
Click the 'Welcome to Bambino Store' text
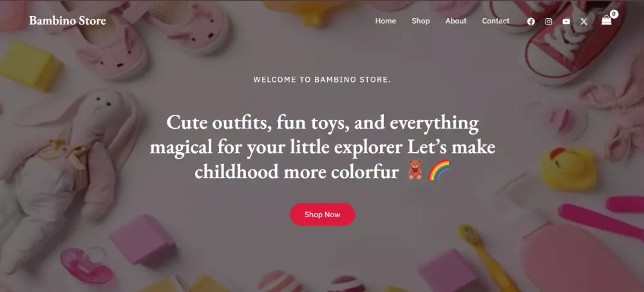tap(322, 80)
